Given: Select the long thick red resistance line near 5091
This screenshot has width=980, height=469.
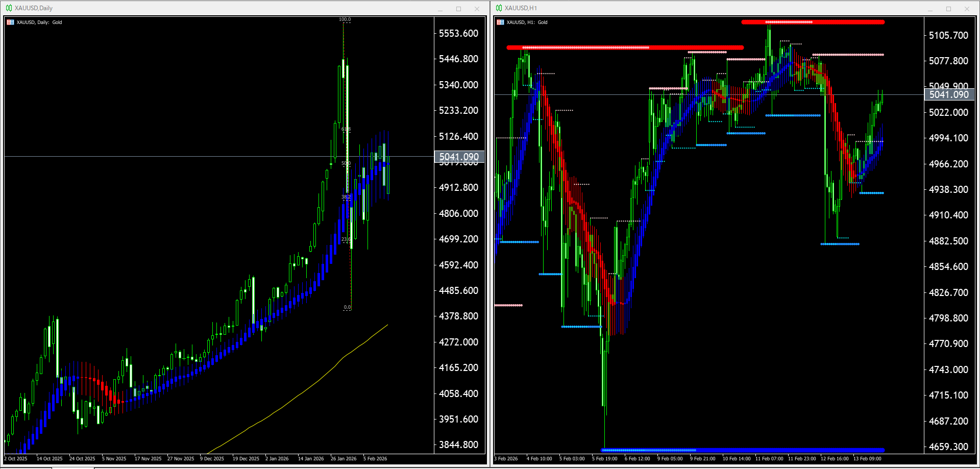Looking at the screenshot, I should click(x=625, y=47).
